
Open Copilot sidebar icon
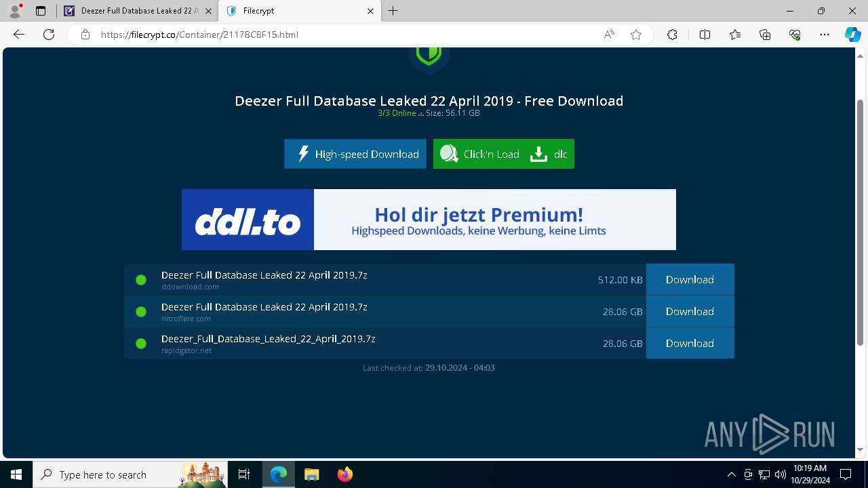click(852, 35)
